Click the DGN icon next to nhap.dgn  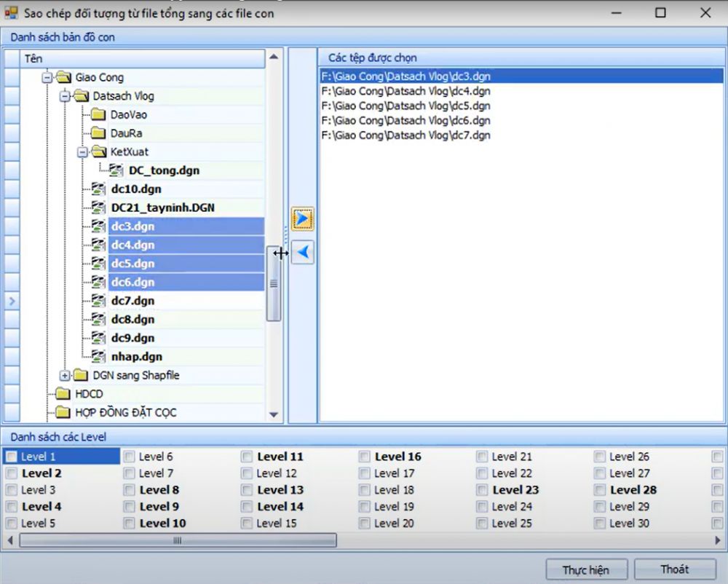pos(98,356)
